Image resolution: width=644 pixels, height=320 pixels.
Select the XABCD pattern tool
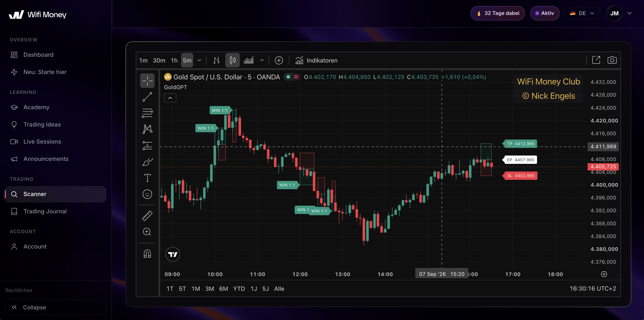pos(147,129)
